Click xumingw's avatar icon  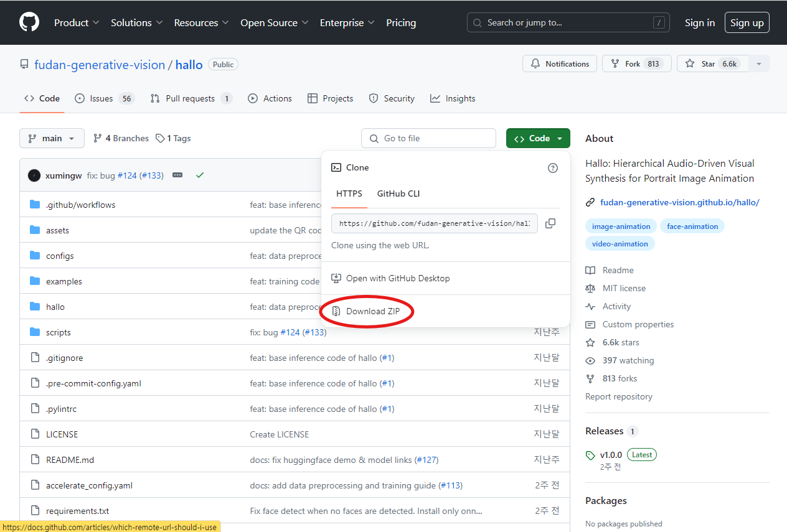[34, 175]
